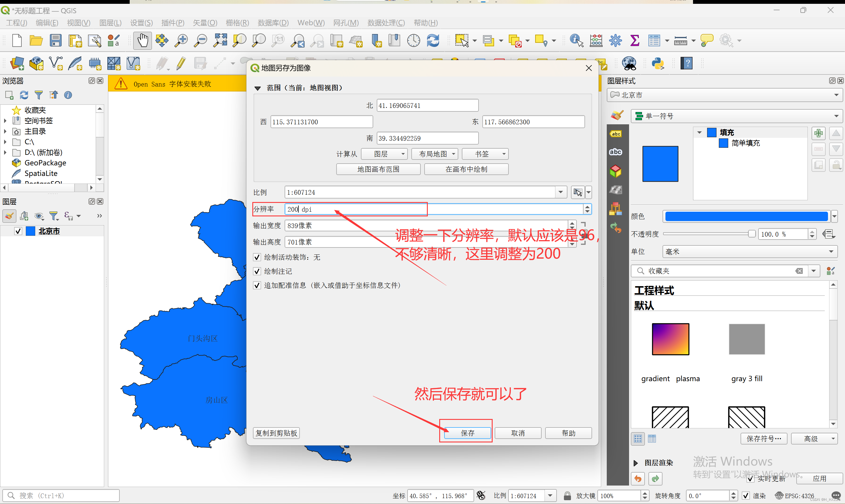Click the single symbol renderer icon
This screenshot has height=504, width=845.
click(x=638, y=115)
